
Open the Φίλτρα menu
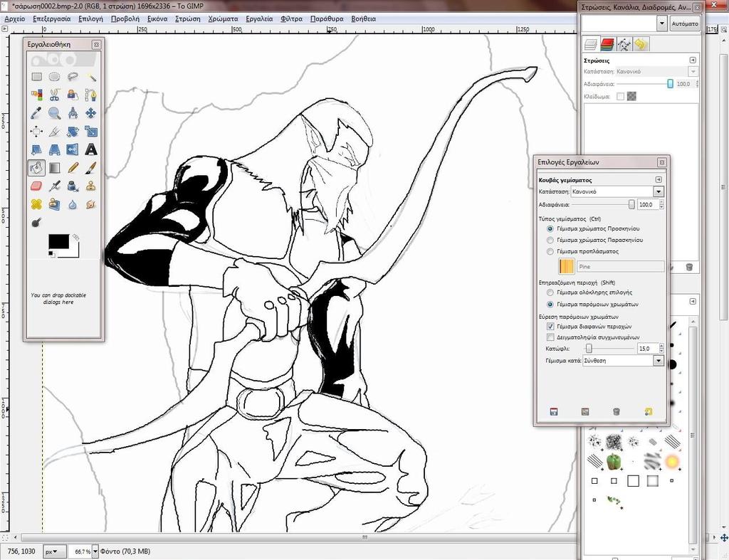pyautogui.click(x=291, y=19)
